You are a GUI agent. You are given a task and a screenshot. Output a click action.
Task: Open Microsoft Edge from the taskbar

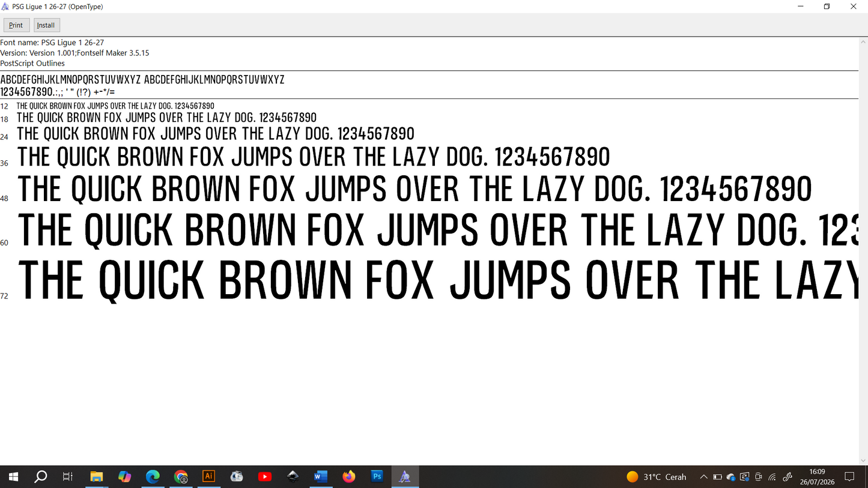pos(153,477)
